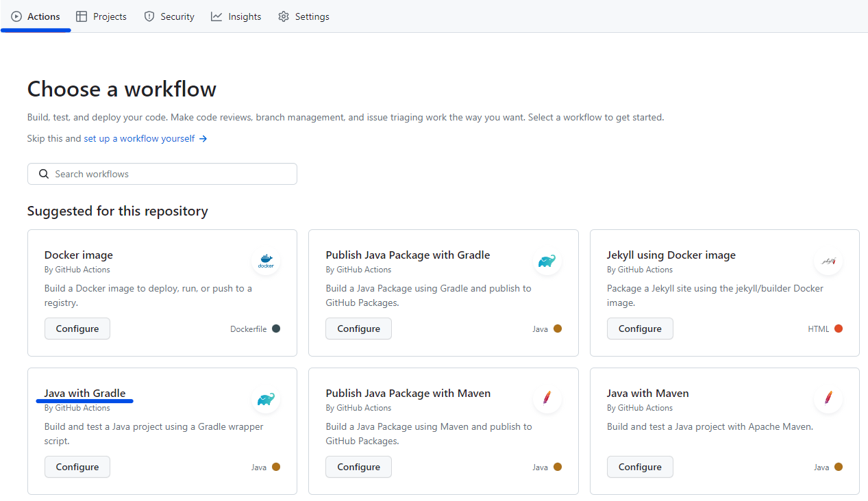This screenshot has width=868, height=501.
Task: Click the Jekyll using Docker image title
Action: (671, 255)
